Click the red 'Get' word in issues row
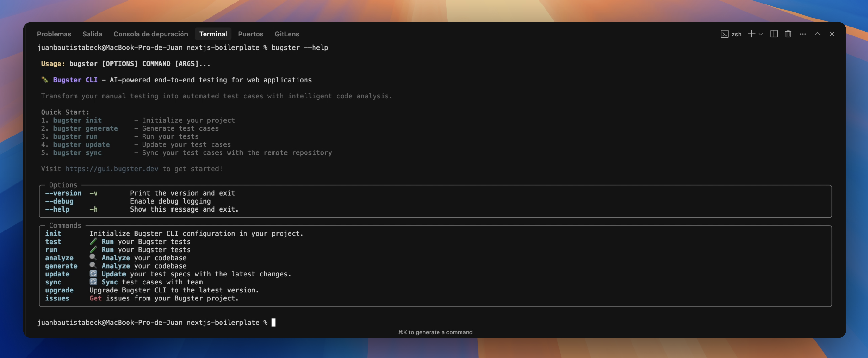 click(x=95, y=298)
